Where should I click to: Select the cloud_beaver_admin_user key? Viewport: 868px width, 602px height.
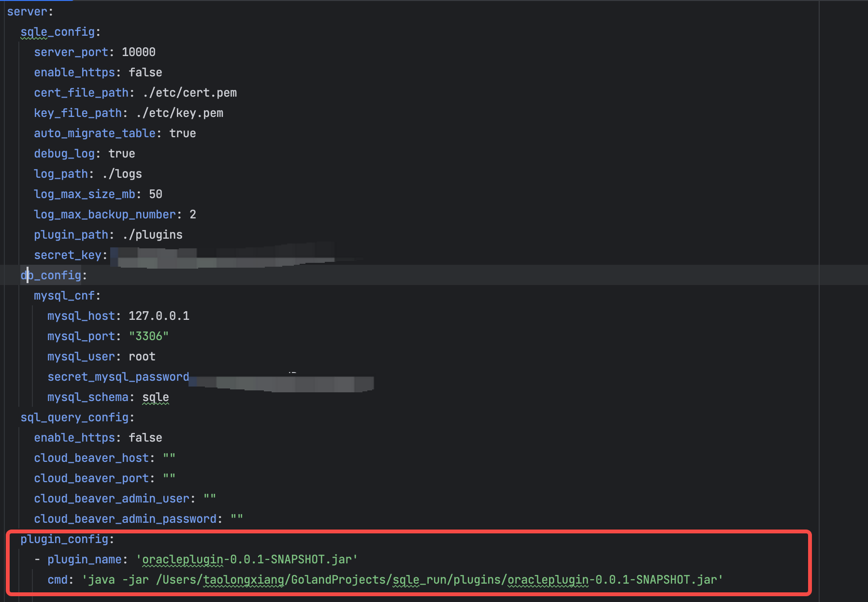click(x=113, y=498)
